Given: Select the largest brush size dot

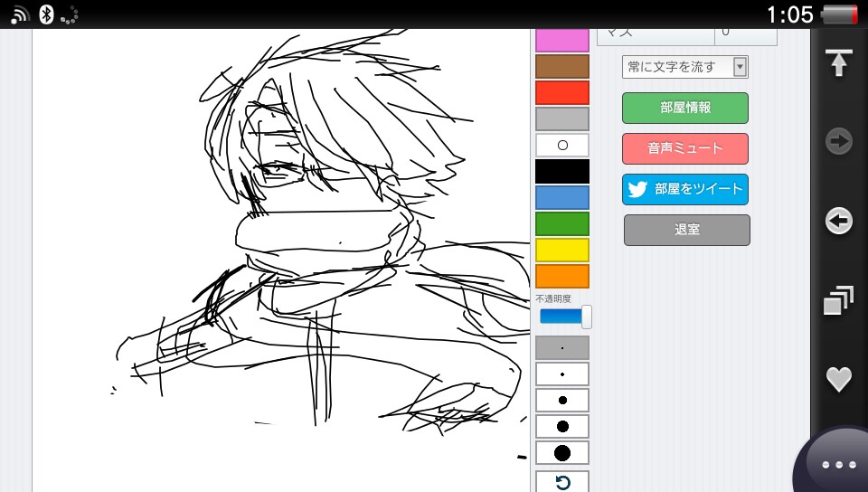Looking at the screenshot, I should [x=562, y=452].
